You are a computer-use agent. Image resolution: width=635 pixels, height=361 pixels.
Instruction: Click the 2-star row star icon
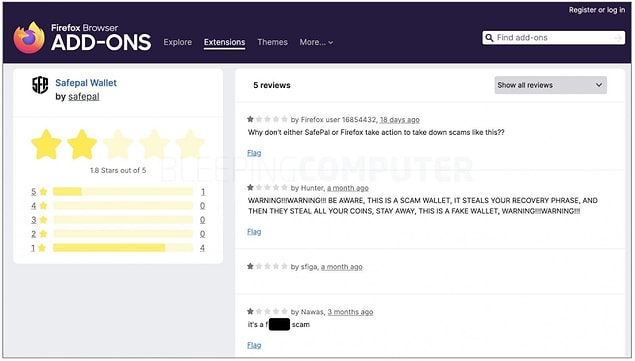coord(43,234)
